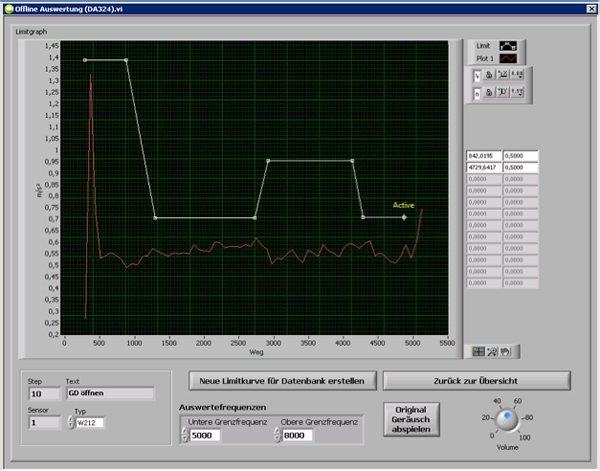Viewport: 600px width, 471px height.
Task: Toggle the autoscale lock in lower scale row
Action: click(x=489, y=93)
